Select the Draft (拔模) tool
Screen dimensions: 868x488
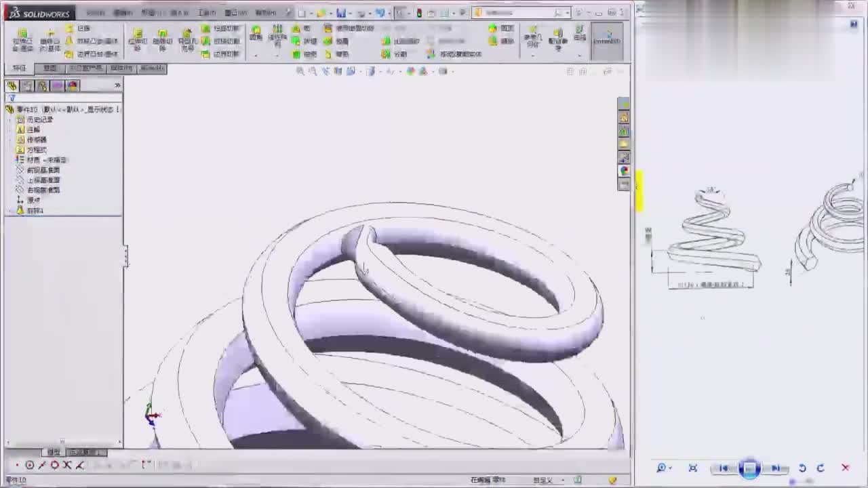(303, 41)
